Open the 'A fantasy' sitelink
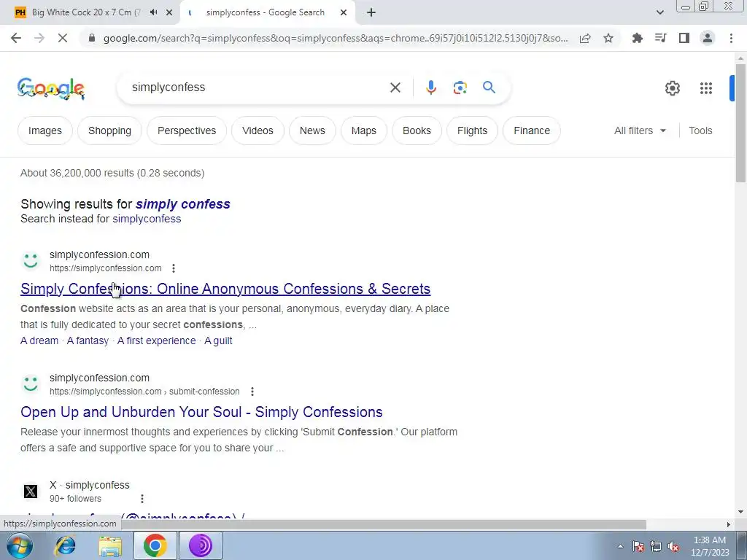 [88, 341]
